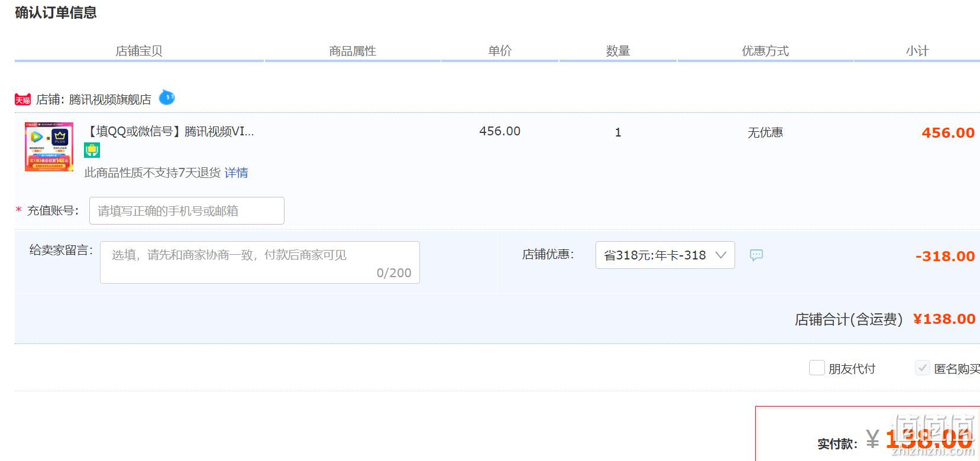Click the 商品属性 column header
Image resolution: width=980 pixels, height=461 pixels.
pos(352,51)
